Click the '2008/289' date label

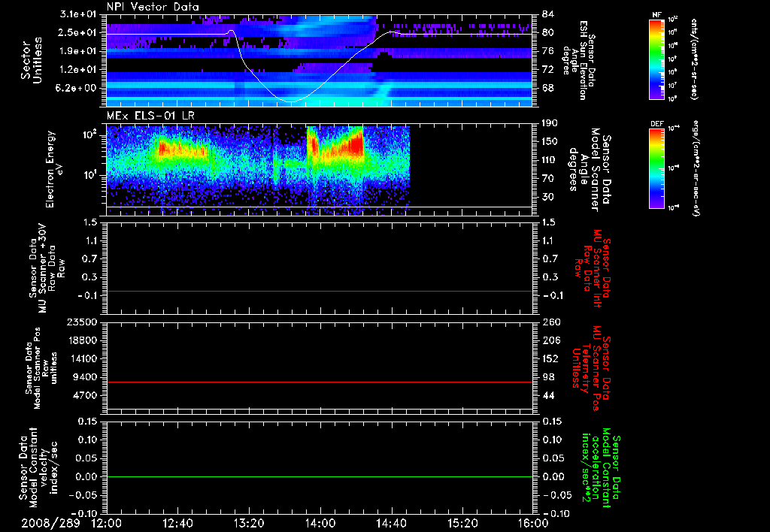pos(50,523)
